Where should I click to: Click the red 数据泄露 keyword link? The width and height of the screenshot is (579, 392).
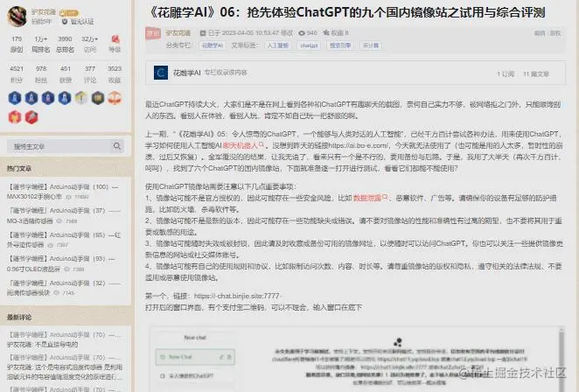pos(370,198)
